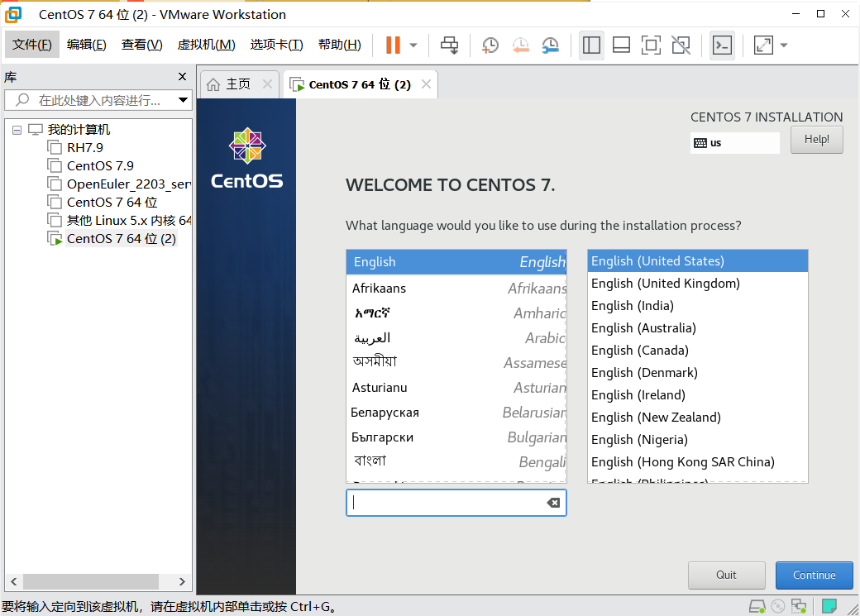Pause the virtual machine
The image size is (860, 616).
393,45
